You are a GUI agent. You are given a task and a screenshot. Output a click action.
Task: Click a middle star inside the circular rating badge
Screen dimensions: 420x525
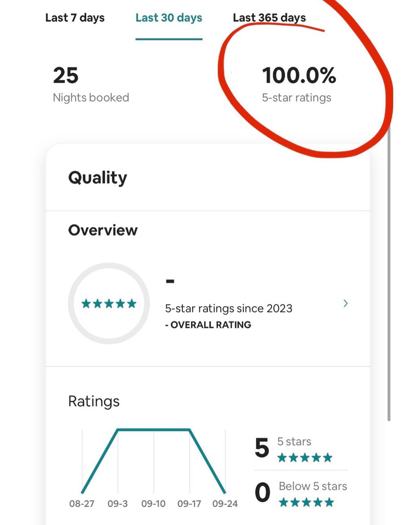109,304
